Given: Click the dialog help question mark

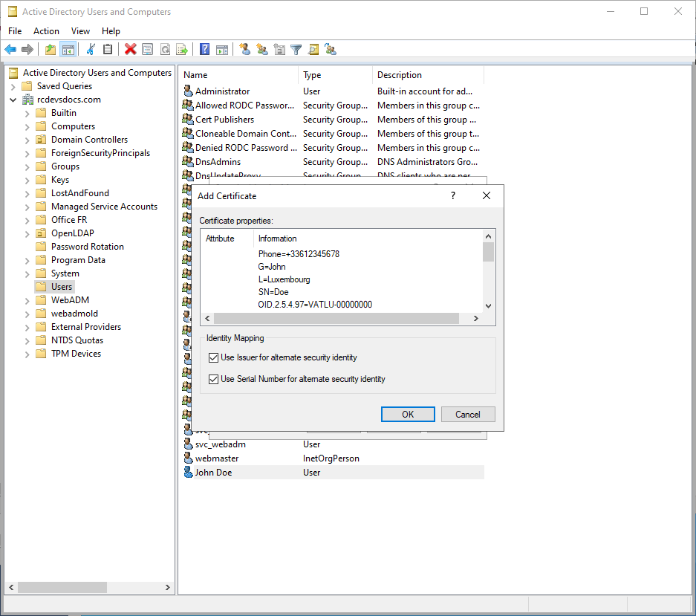Looking at the screenshot, I should click(453, 196).
